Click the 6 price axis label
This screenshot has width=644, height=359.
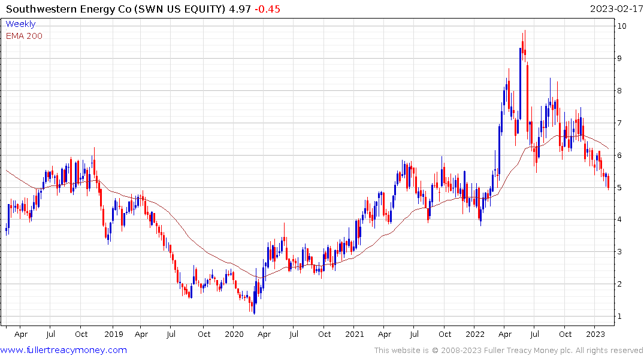tap(619, 155)
